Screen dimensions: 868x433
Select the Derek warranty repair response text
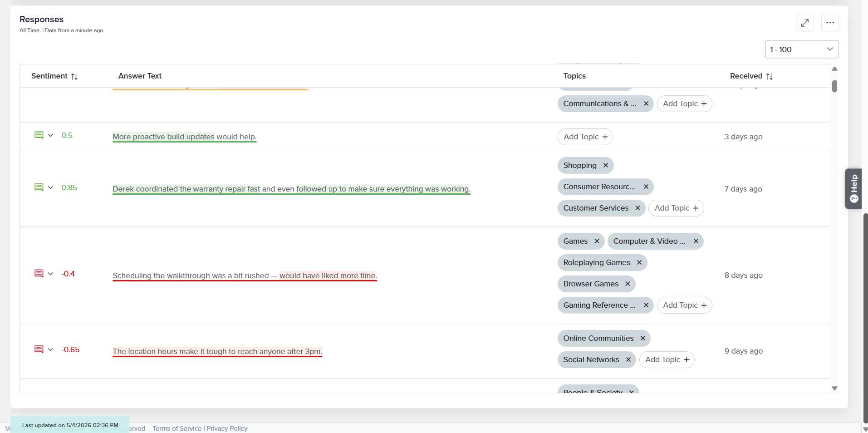tap(291, 189)
